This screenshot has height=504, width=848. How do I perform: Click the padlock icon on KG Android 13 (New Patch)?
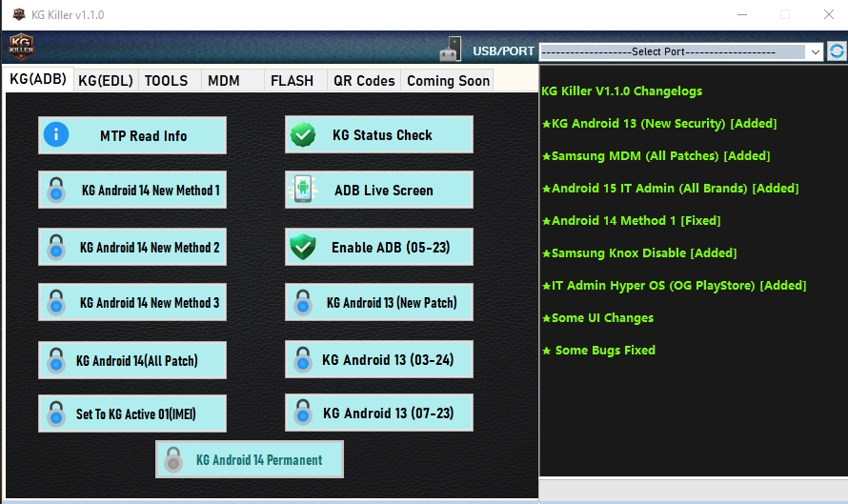pos(303,302)
